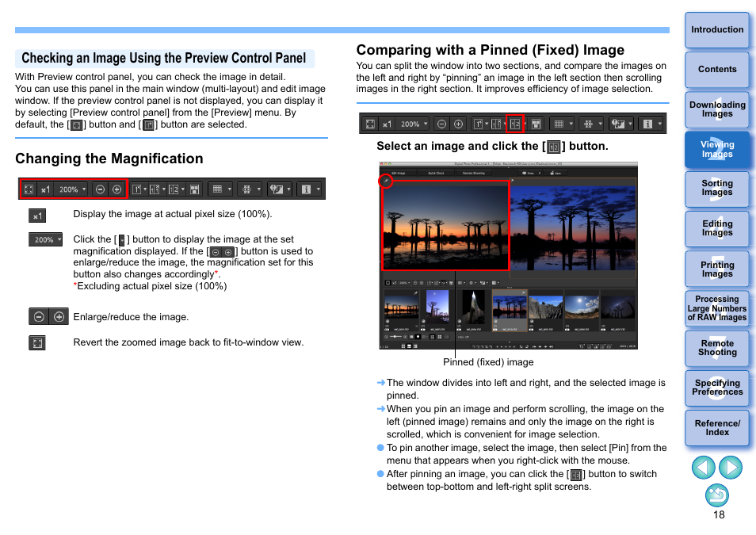This screenshot has height=535, width=756.
Task: Open the highlight warning dropdown arrow in the Changing the Magnification toolbar
Action: pos(288,189)
